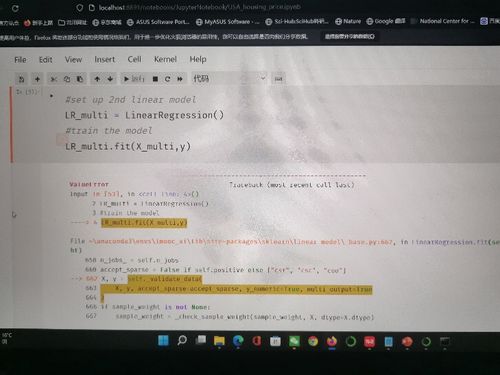Move selected cell up arrow
Screen dimensions: 500x375
[97, 79]
